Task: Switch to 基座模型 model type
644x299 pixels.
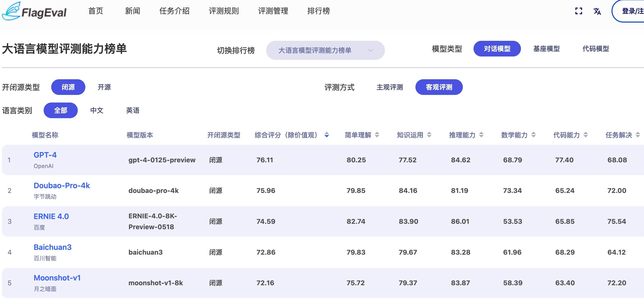Action: click(x=547, y=49)
